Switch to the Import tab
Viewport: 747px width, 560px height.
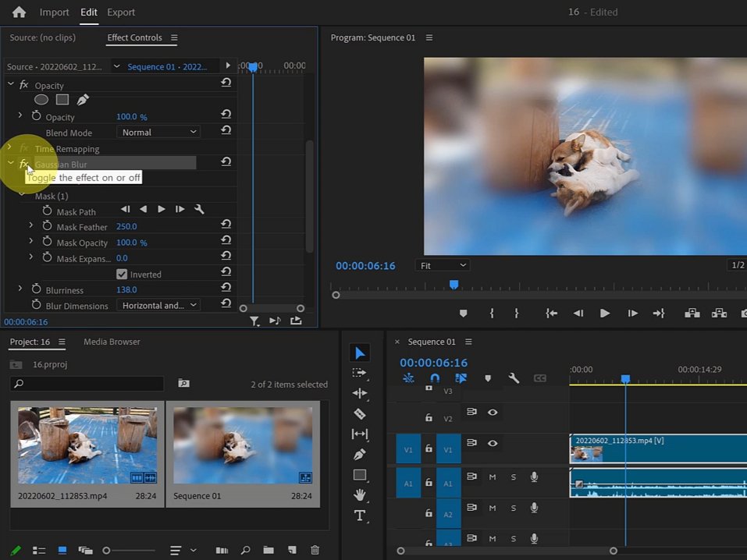point(55,12)
